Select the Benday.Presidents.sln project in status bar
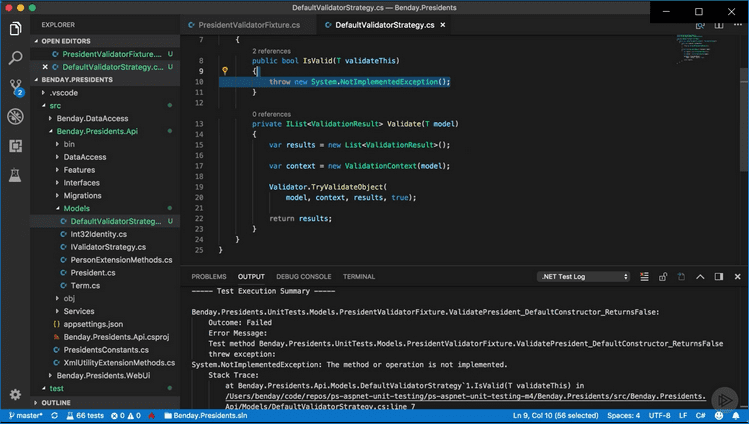 (x=206, y=415)
